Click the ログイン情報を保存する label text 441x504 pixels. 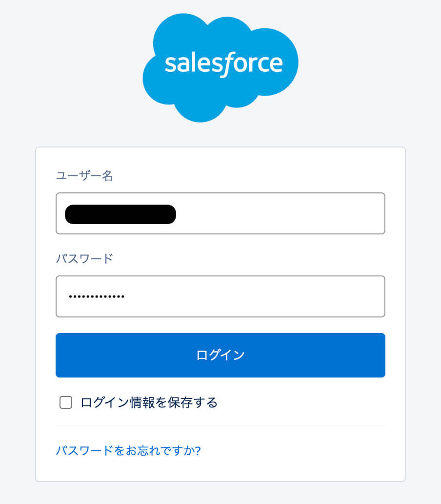[149, 402]
